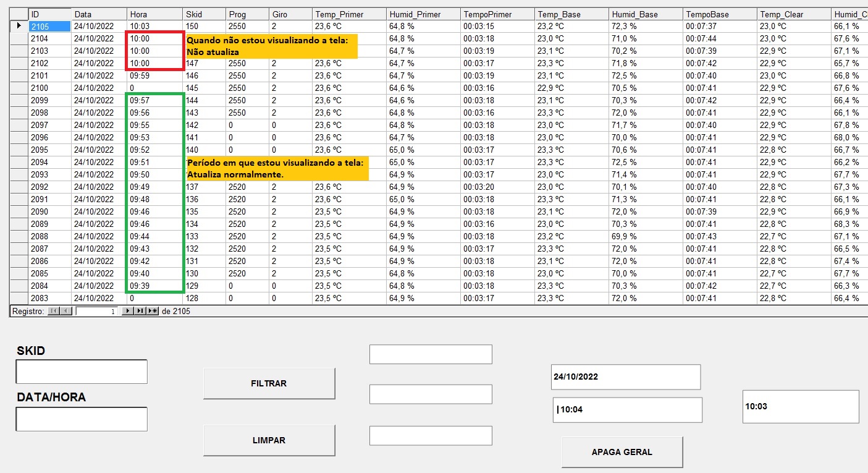Viewport: 868px width, 473px height.
Task: Select the TempoBase column header
Action: point(720,14)
